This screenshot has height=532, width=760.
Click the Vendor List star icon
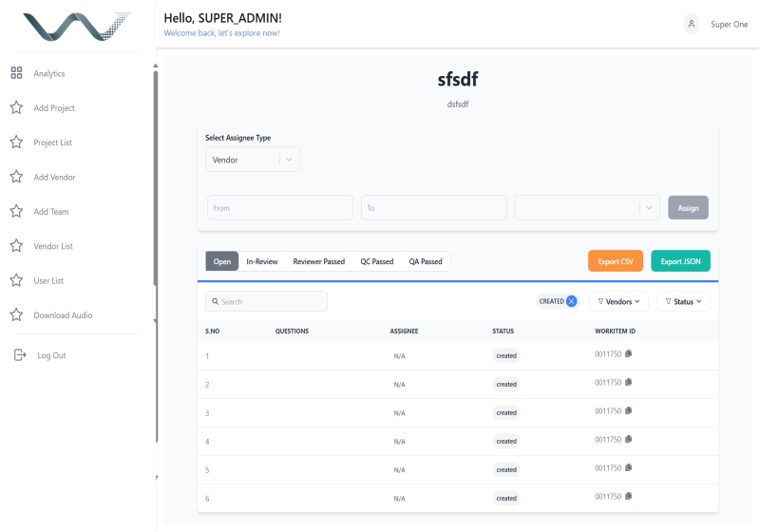pyautogui.click(x=16, y=246)
